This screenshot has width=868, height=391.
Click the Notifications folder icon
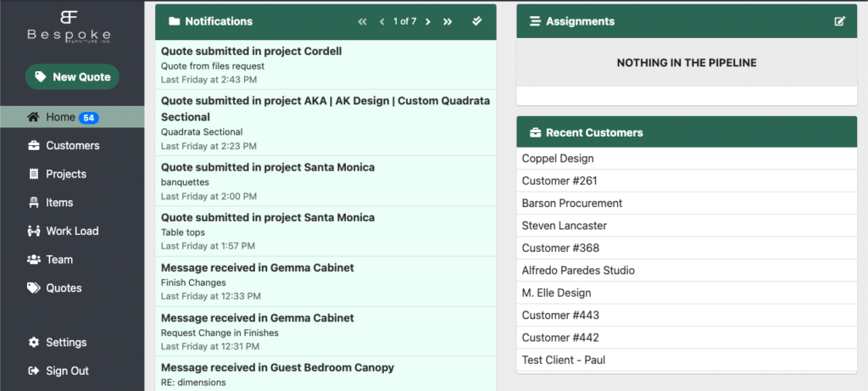tap(175, 21)
